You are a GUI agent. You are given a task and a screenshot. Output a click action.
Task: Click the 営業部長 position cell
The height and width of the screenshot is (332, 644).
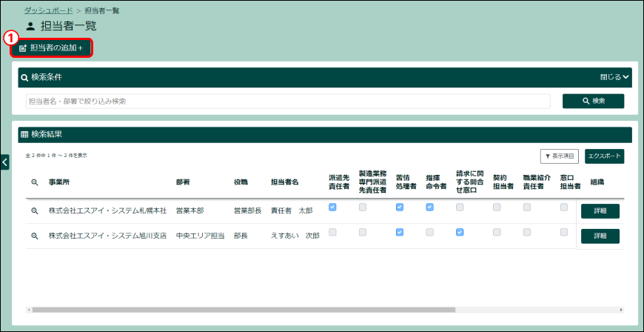(248, 211)
